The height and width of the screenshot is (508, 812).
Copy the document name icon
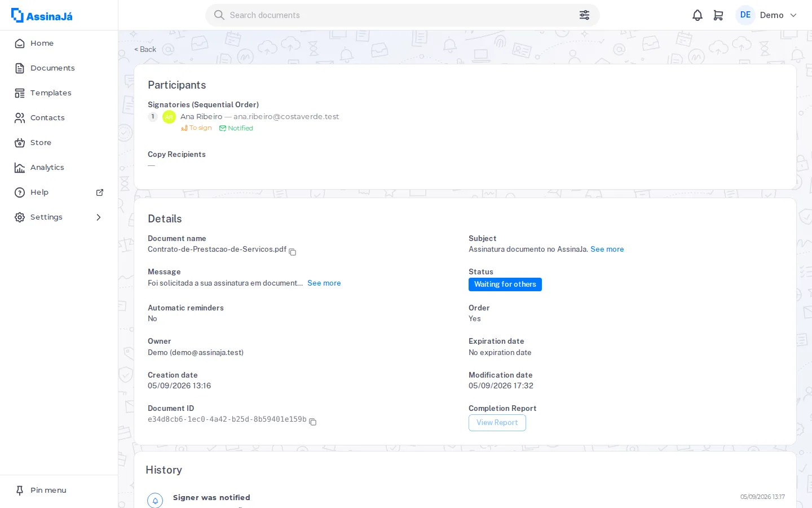click(292, 252)
